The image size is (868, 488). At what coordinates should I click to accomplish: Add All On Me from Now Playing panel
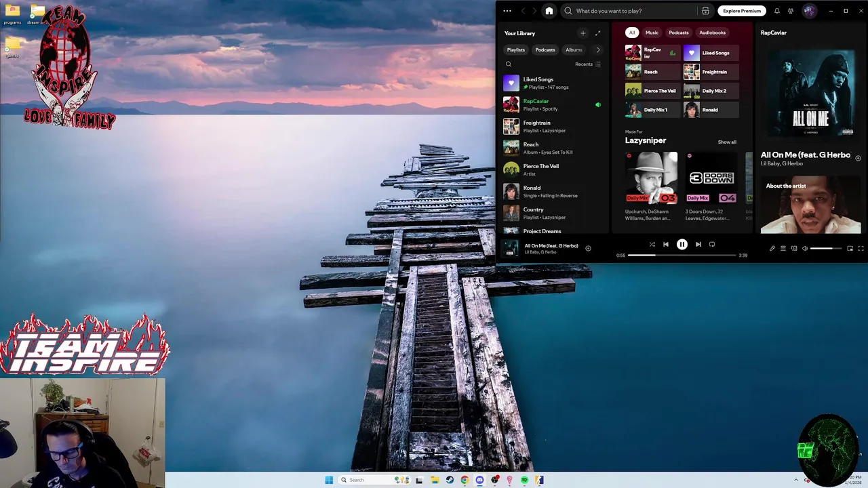858,158
